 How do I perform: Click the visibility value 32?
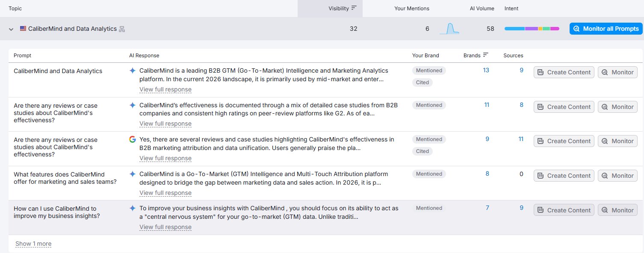pyautogui.click(x=353, y=29)
